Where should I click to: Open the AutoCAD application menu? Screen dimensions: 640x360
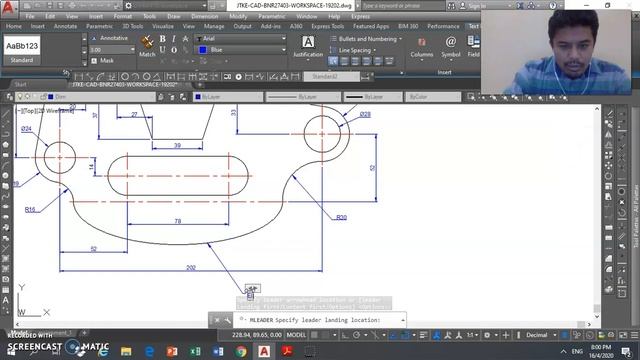coord(9,8)
